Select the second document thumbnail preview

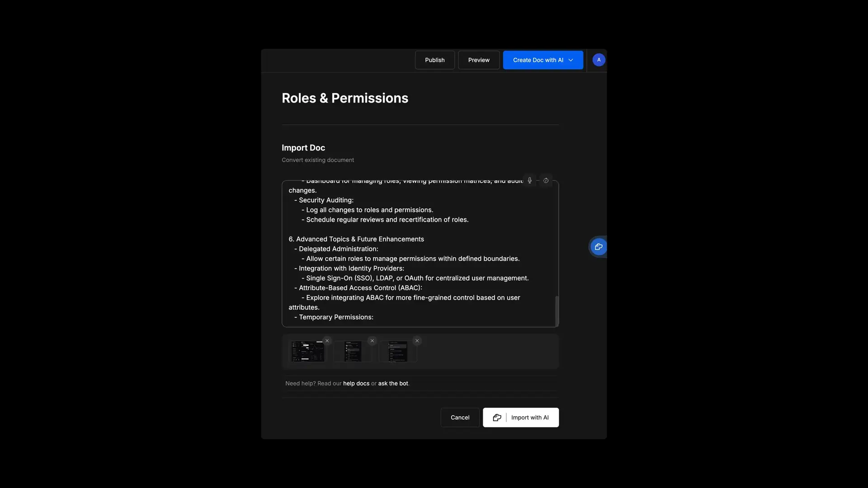353,351
